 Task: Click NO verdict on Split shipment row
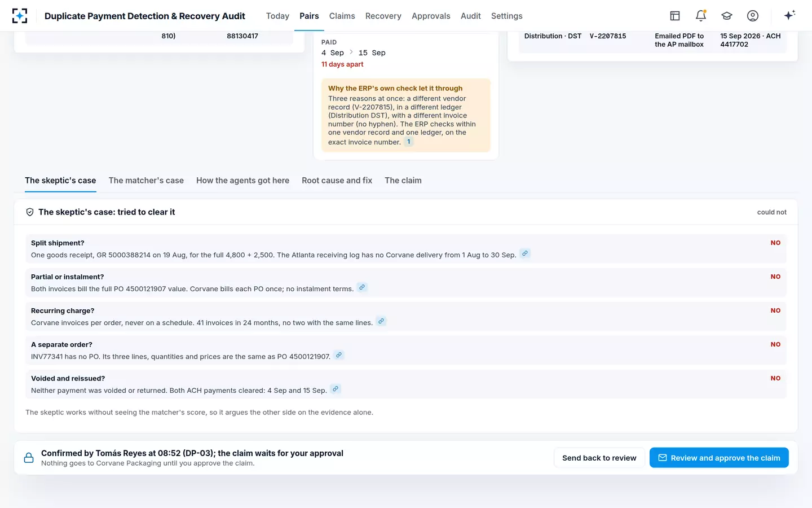click(x=775, y=243)
